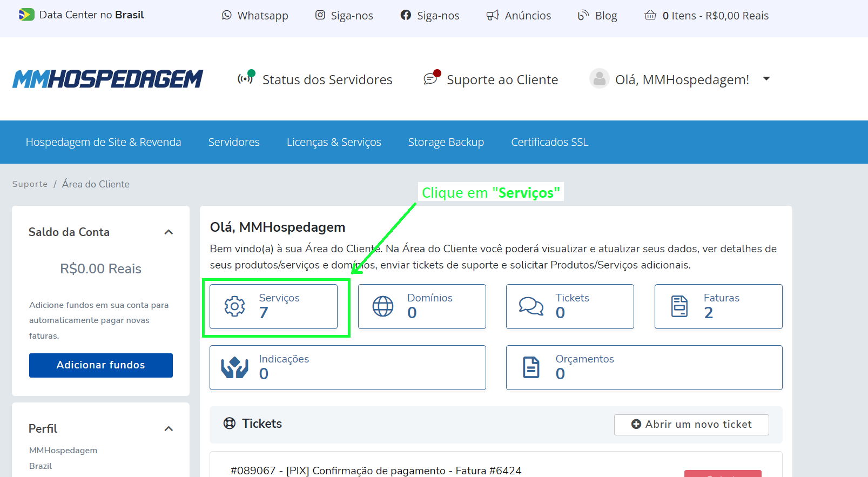The width and height of the screenshot is (868, 477).
Task: Click the Indicações hands icon
Action: point(234,367)
